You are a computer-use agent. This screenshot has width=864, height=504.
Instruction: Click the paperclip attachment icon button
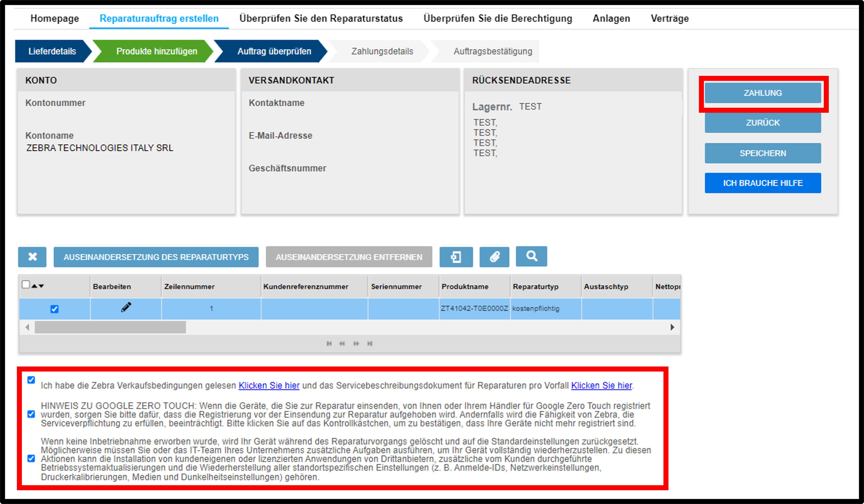click(494, 257)
